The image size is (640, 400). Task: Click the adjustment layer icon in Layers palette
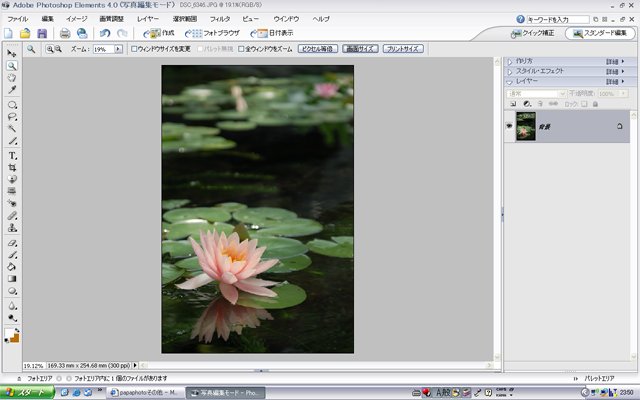coord(527,104)
